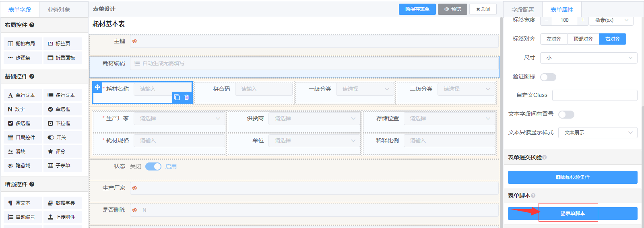Expand the 一级分类 select dropdown
The width and height of the screenshot is (644, 228).
point(365,89)
